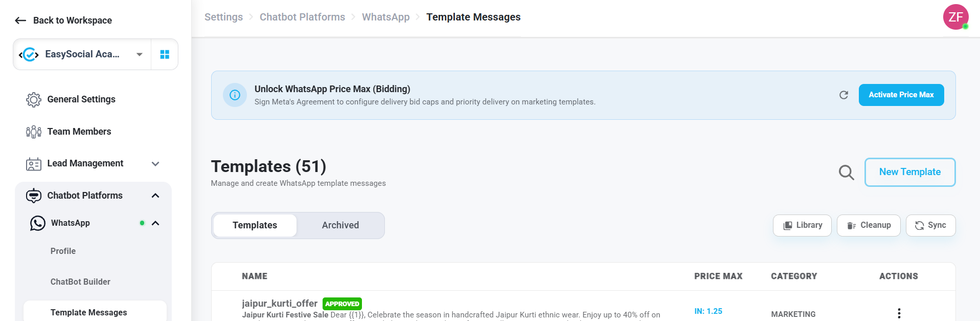Switch to the Archived tab
980x321 pixels.
click(x=340, y=225)
